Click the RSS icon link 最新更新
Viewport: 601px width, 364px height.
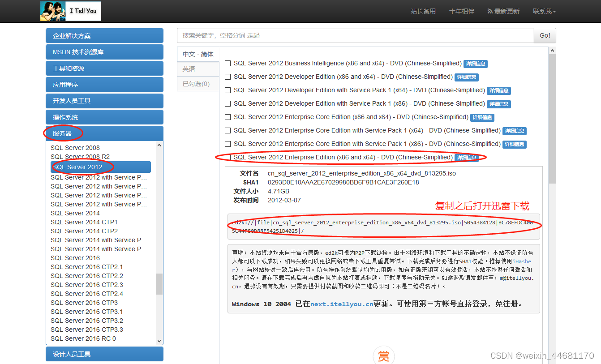[x=503, y=11]
